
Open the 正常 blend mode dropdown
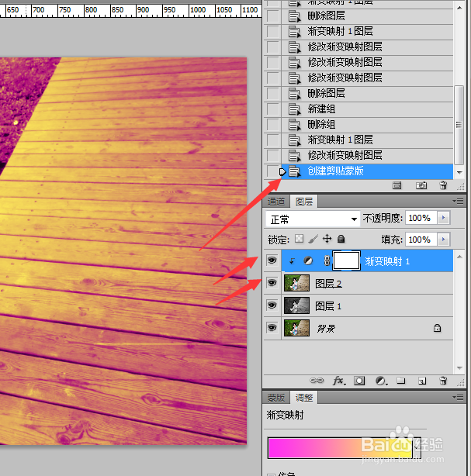point(313,219)
